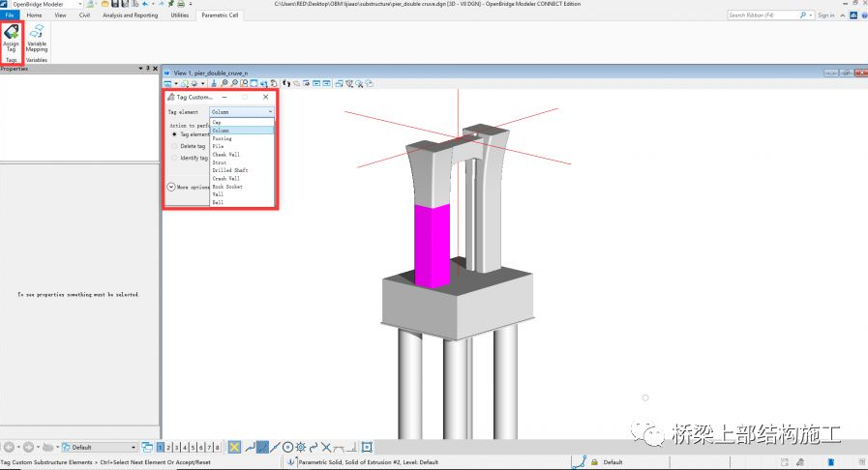
Task: Click the Update View brush icon
Action: (x=214, y=83)
